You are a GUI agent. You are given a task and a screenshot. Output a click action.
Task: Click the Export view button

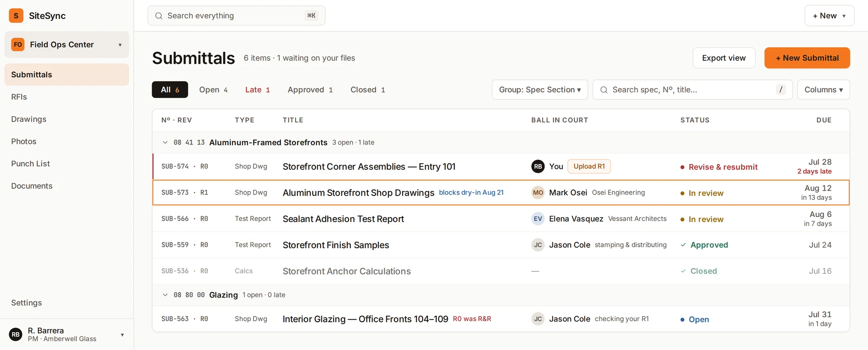(x=724, y=58)
